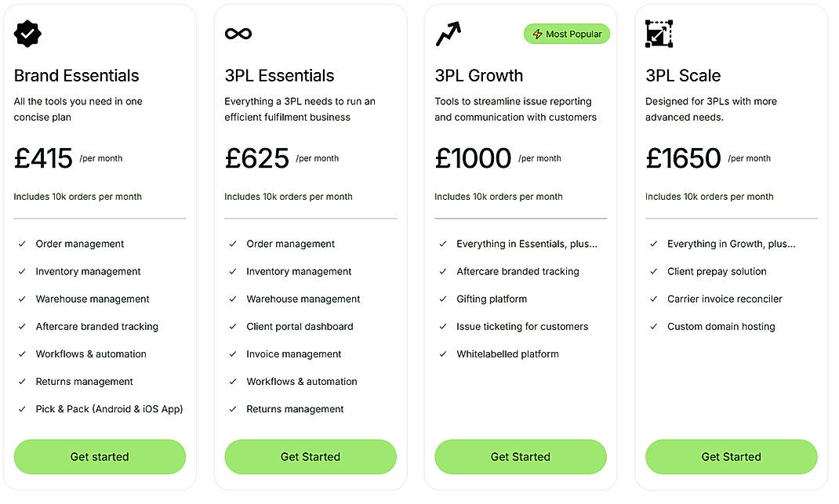The width and height of the screenshot is (839, 504).
Task: Select the Most Popular badge on 3PL Growth
Action: pos(566,34)
